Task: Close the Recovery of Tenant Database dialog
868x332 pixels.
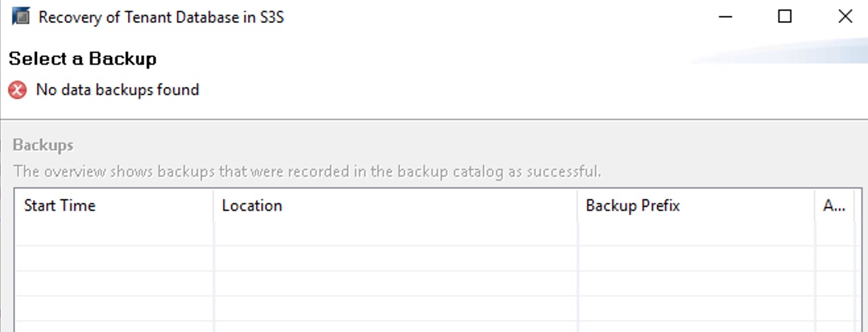Action: point(845,16)
